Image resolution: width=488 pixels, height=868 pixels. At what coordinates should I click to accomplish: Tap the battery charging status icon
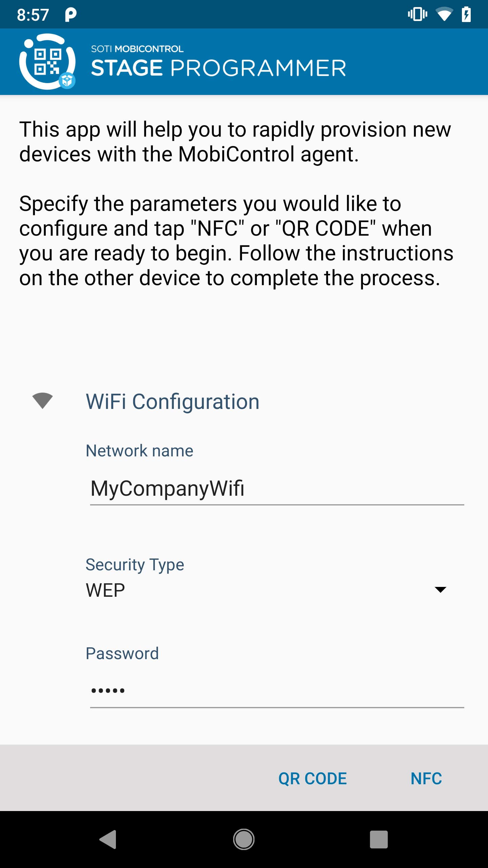[x=466, y=15]
